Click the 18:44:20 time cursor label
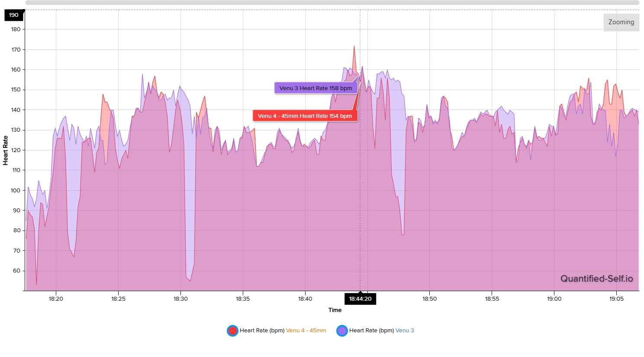The image size is (644, 357). coord(360,299)
